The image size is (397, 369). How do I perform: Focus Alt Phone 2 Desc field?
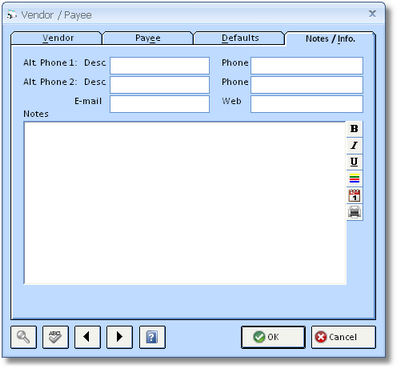160,85
